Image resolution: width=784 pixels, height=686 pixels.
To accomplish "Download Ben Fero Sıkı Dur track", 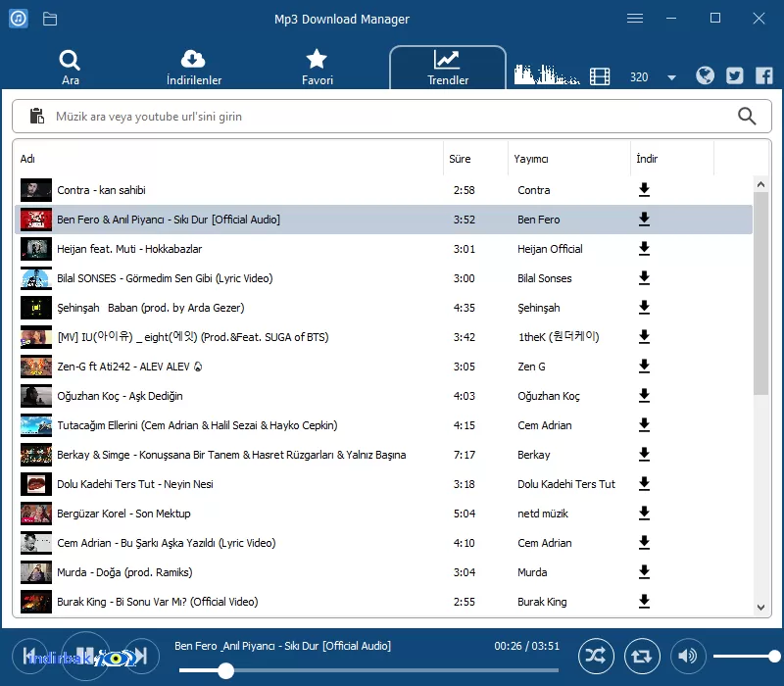I will click(x=645, y=219).
